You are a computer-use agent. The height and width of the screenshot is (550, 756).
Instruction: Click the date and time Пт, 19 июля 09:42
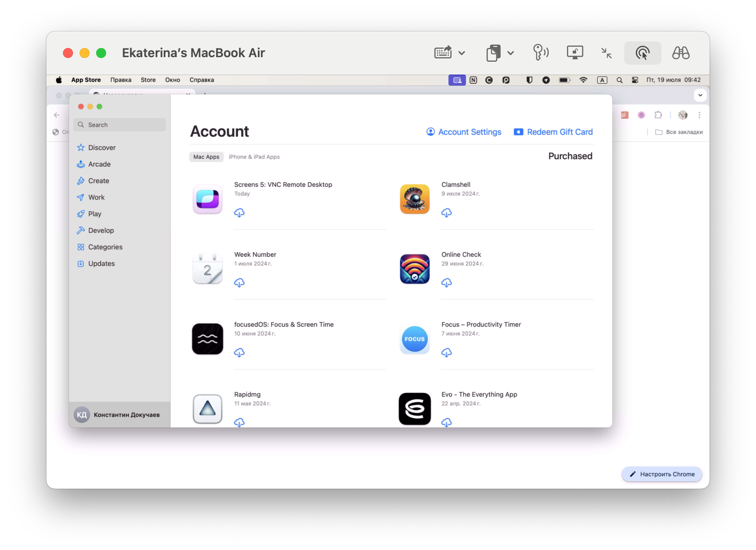coord(674,80)
